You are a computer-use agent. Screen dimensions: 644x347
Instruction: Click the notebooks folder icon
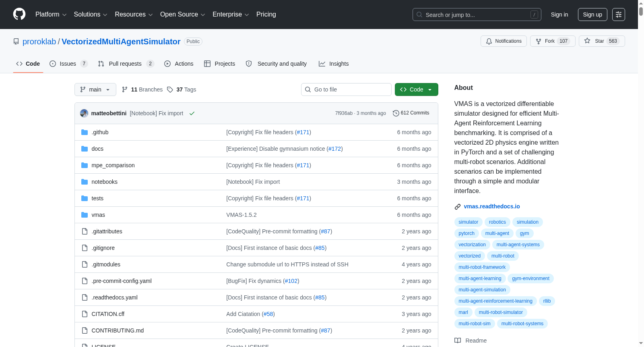click(85, 182)
